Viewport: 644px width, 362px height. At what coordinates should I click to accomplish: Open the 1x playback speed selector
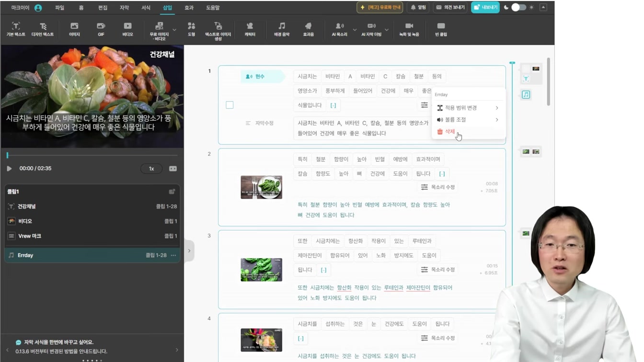coord(151,169)
